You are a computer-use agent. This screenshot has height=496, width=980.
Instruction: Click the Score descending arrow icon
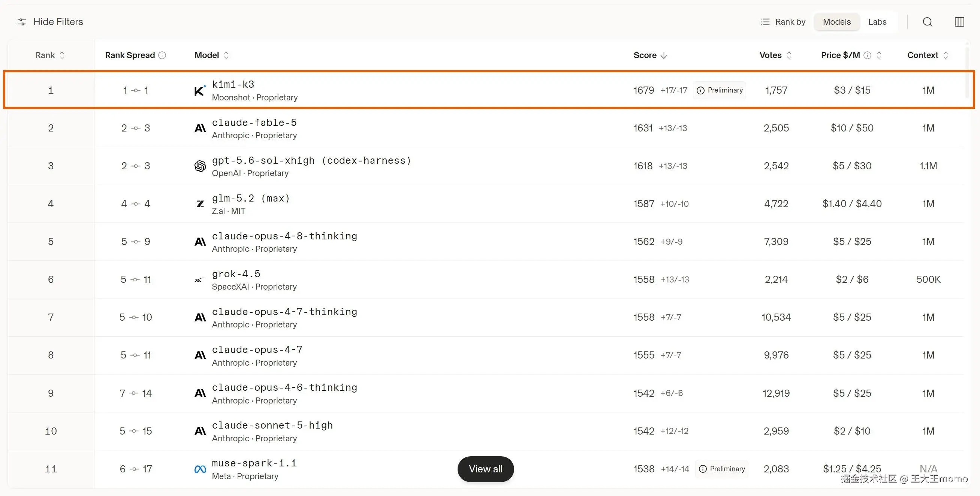coord(664,55)
